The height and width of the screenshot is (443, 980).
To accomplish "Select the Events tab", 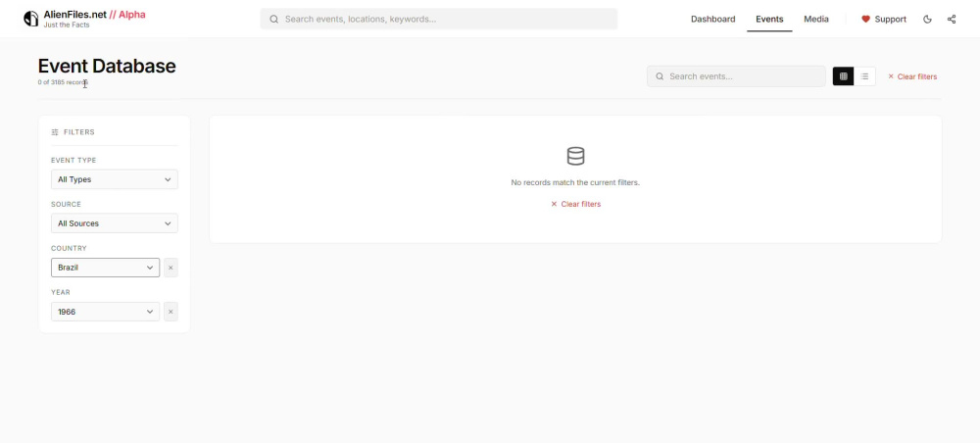I will [x=769, y=20].
